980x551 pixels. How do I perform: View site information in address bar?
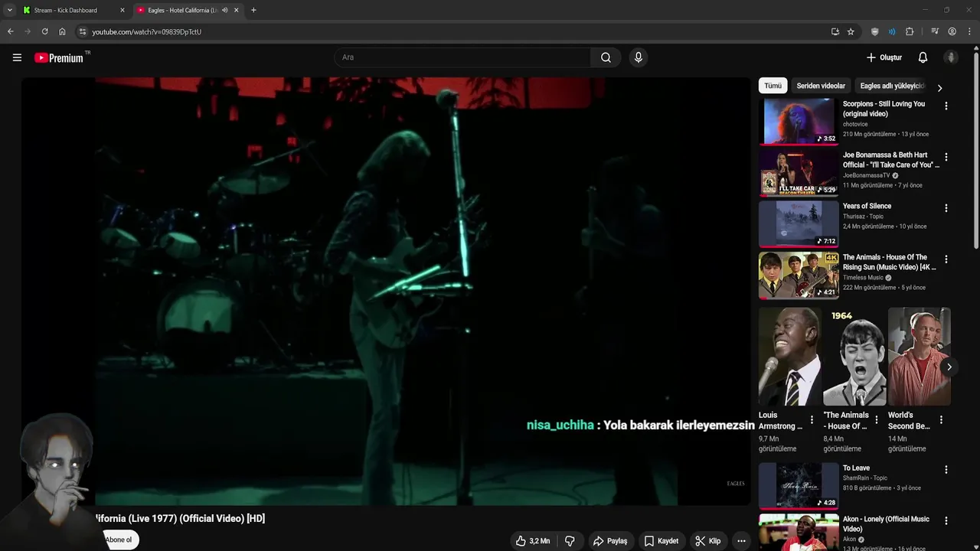83,31
